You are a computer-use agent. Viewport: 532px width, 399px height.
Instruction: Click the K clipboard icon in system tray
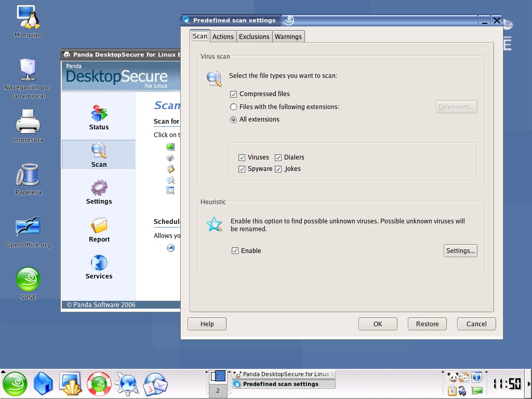tap(452, 391)
